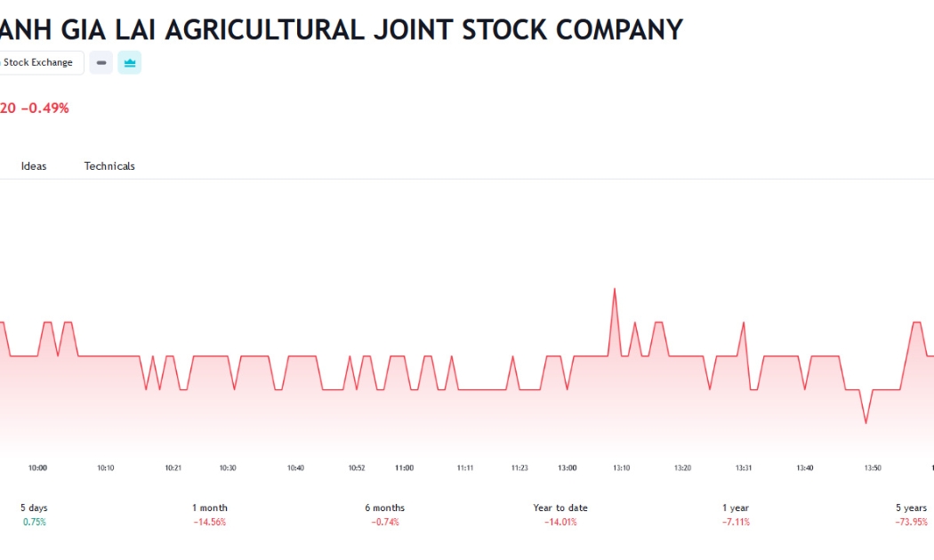Switch to the Ideas tab
This screenshot has height=560, width=934.
pyautogui.click(x=34, y=166)
